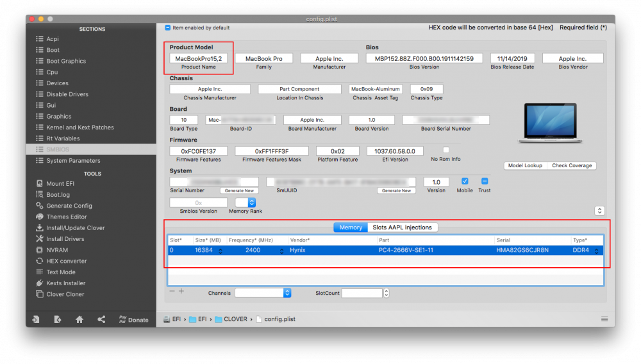Open the Boot Graphics section
Image resolution: width=641 pixels, height=364 pixels.
66,61
